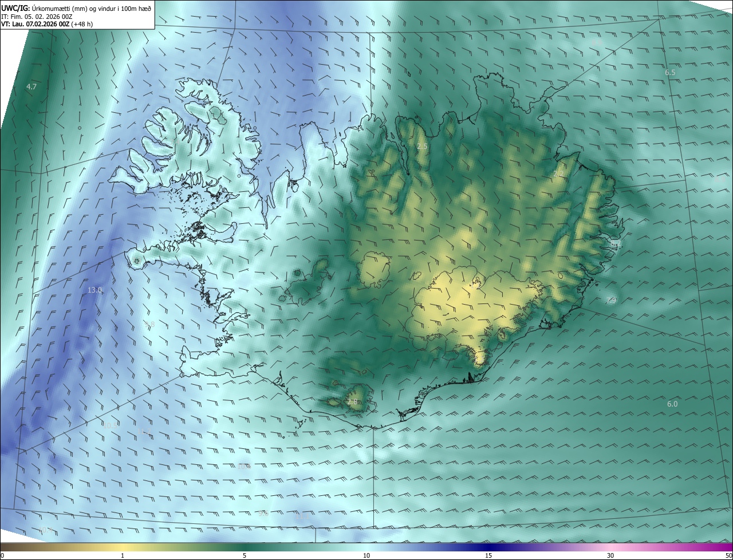Image resolution: width=733 pixels, height=560 pixels.
Task: Click the 4.7 value on the map
Action: pos(31,87)
